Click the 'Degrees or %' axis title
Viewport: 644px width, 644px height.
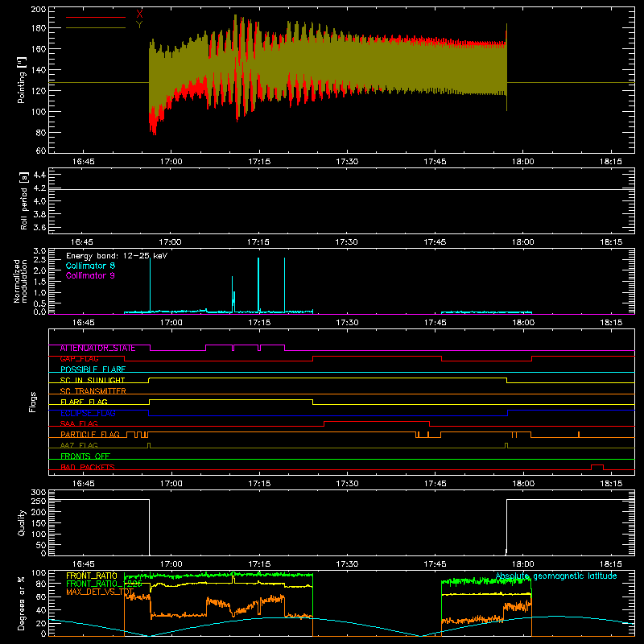(22, 604)
